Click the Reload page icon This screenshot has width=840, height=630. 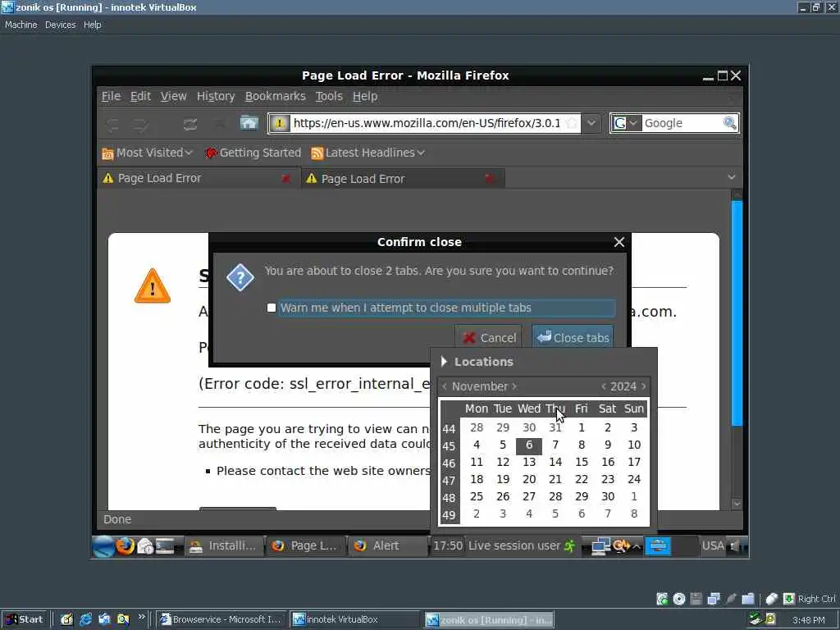coord(189,125)
